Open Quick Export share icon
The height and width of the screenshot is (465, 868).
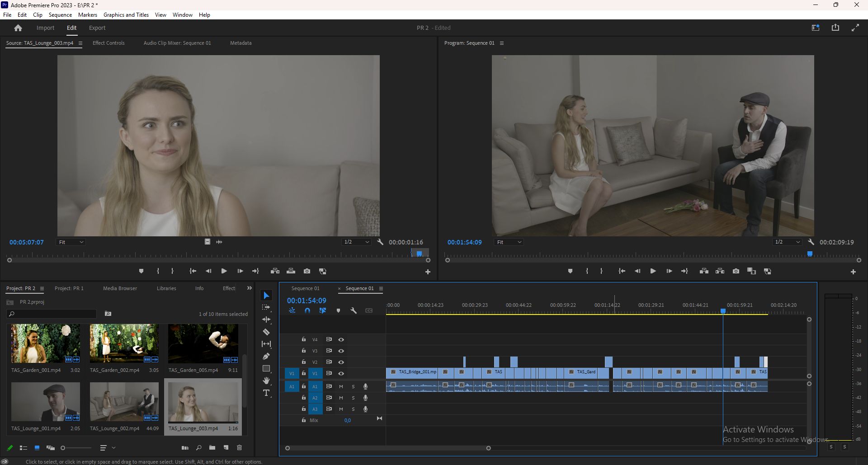click(835, 28)
